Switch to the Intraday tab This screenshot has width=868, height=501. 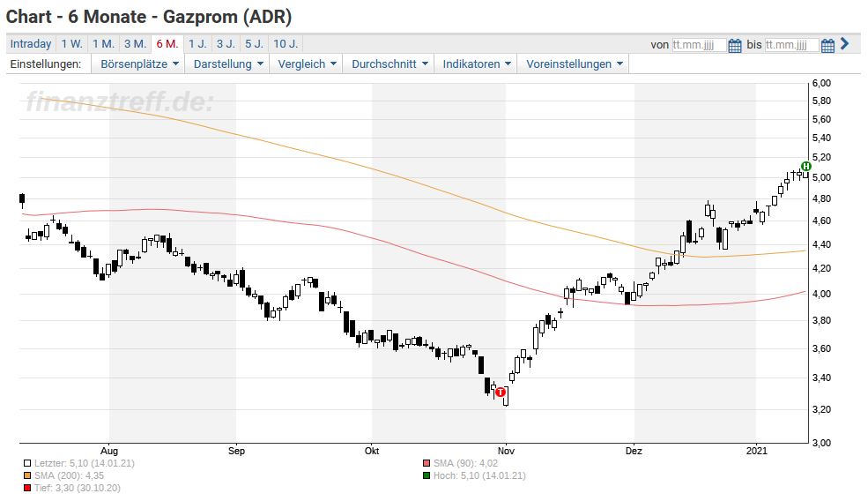pos(31,44)
